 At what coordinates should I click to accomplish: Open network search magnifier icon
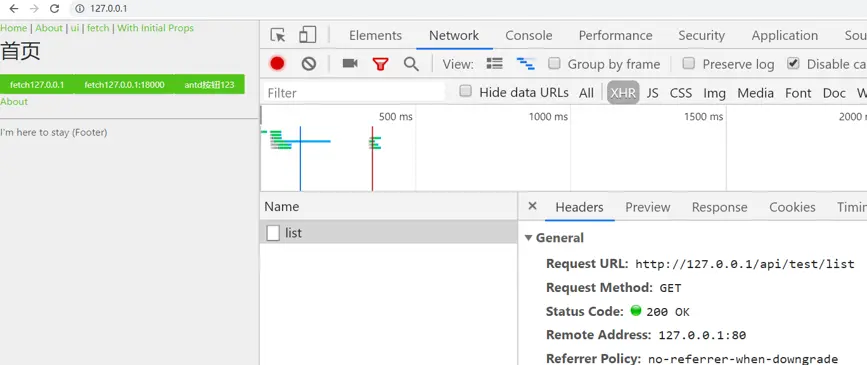pyautogui.click(x=411, y=64)
